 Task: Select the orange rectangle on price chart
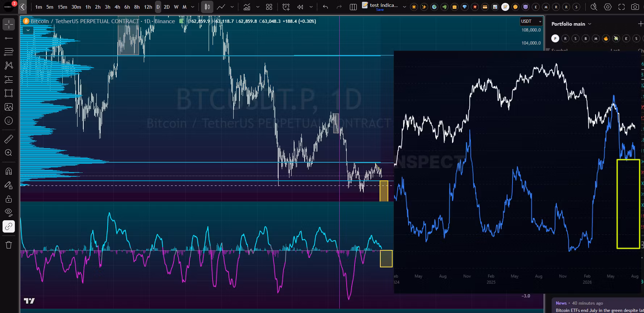pyautogui.click(x=384, y=191)
